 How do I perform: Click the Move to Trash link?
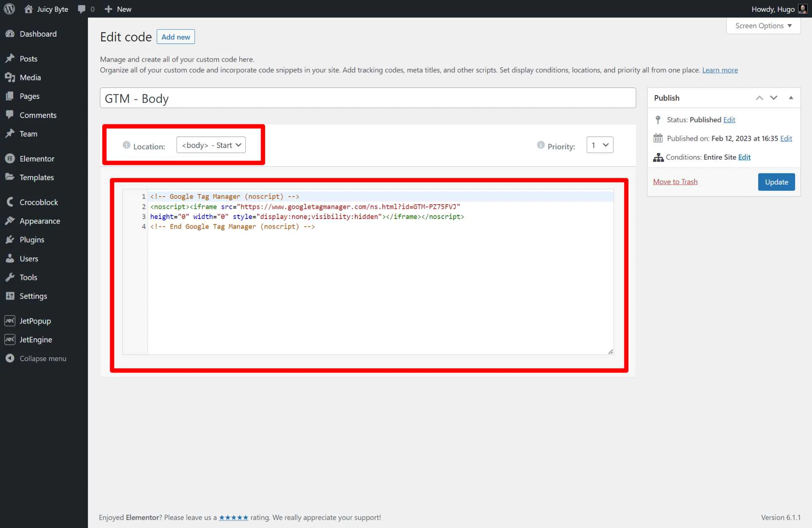pyautogui.click(x=675, y=181)
